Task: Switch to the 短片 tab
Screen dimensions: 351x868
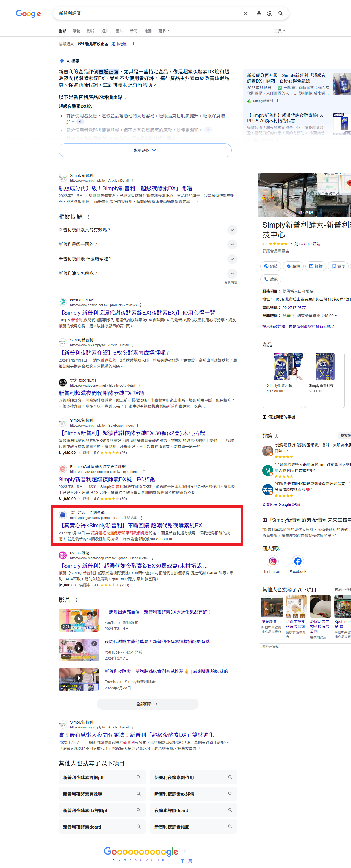Action: (x=105, y=31)
